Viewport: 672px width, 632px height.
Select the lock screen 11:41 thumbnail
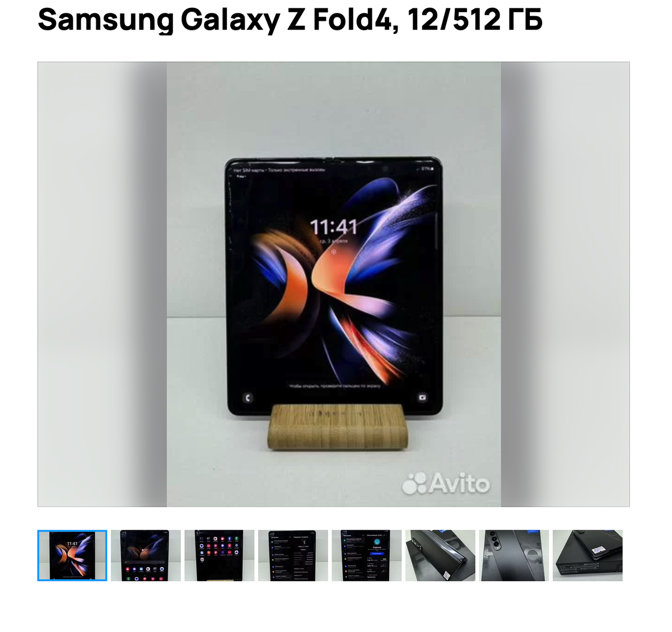click(x=72, y=555)
